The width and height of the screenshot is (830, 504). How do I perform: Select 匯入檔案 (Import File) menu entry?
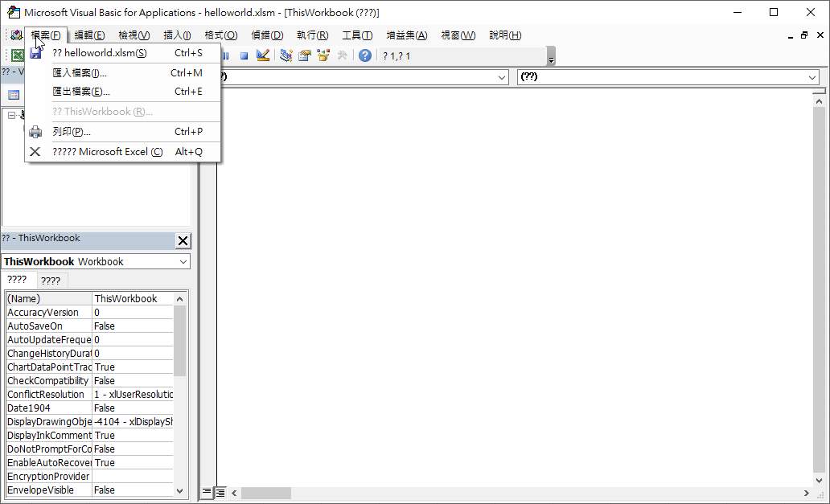click(x=80, y=72)
